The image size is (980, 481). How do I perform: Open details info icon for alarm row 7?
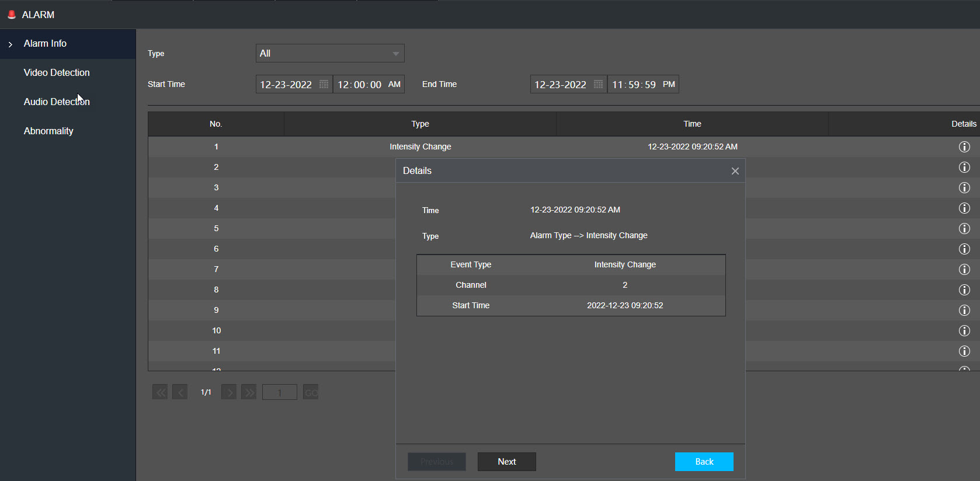click(x=964, y=269)
